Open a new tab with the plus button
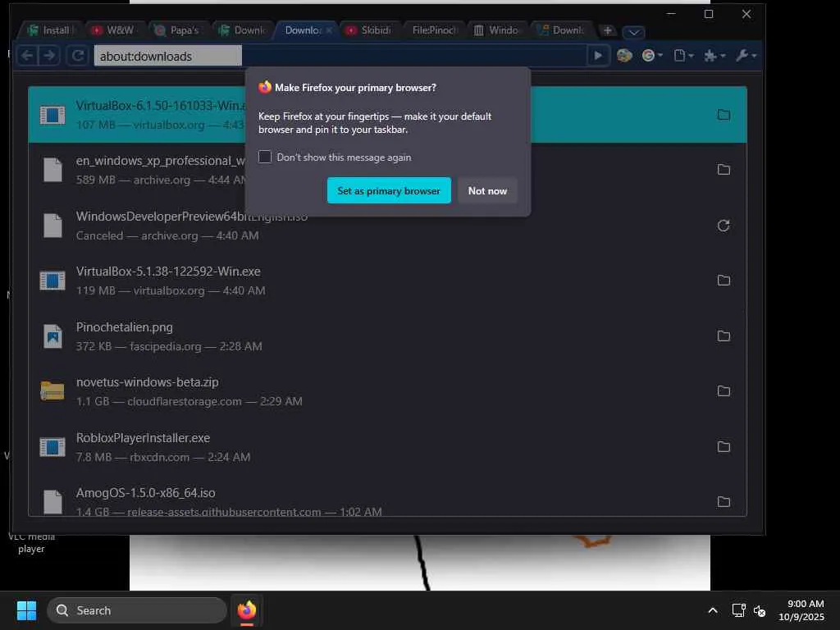The width and height of the screenshot is (840, 630). pyautogui.click(x=608, y=30)
